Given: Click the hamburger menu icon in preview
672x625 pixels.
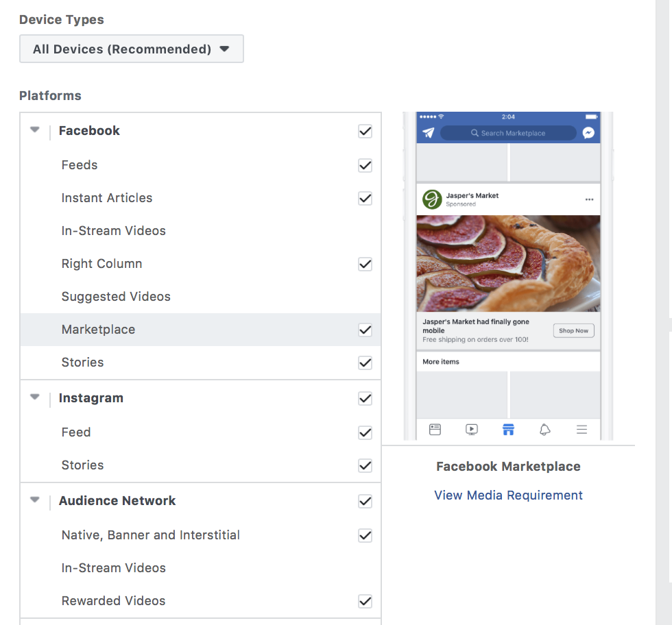Looking at the screenshot, I should [x=581, y=430].
